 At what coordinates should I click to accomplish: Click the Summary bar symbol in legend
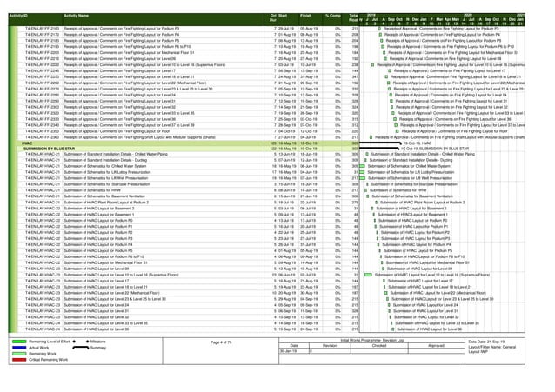(80, 348)
